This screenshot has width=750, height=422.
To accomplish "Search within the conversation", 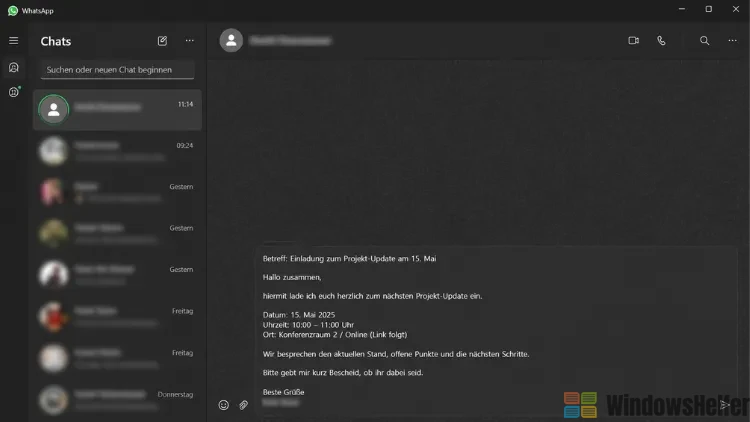I will [705, 41].
